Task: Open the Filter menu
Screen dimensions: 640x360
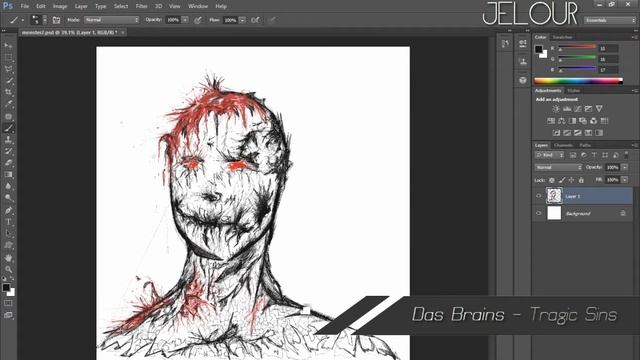Action: pyautogui.click(x=141, y=7)
